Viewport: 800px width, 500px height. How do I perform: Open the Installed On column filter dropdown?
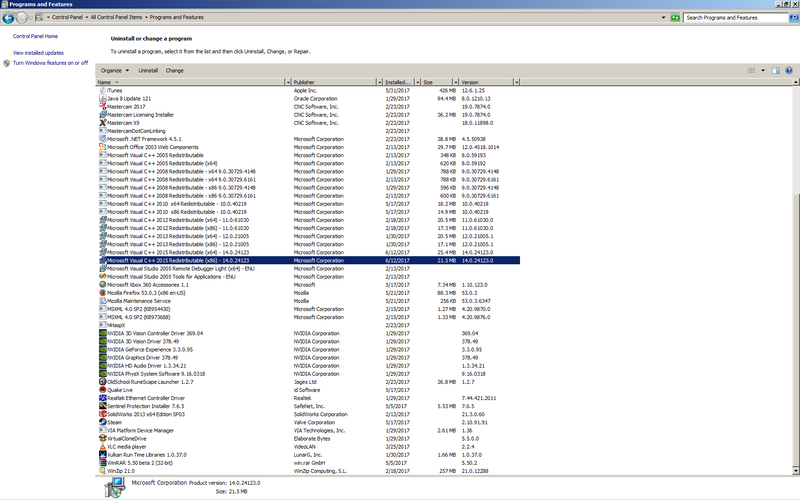pyautogui.click(x=418, y=82)
